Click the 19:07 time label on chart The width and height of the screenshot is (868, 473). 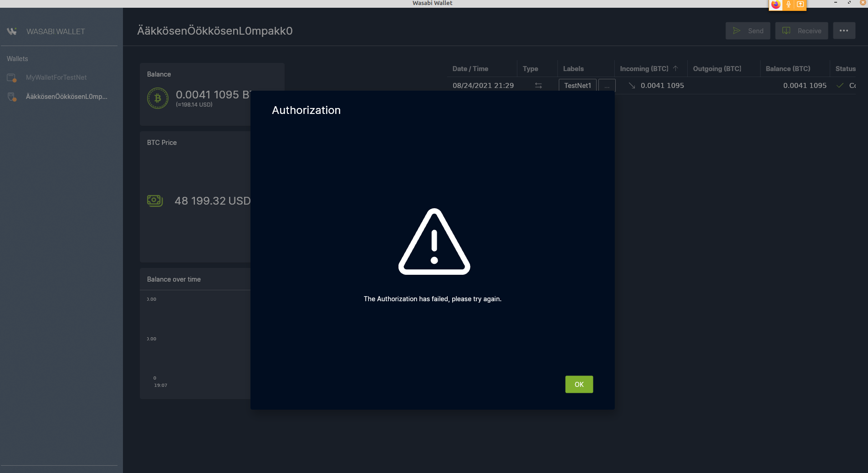[160, 386]
